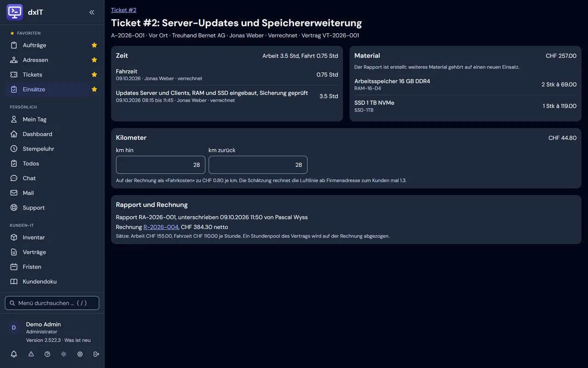Open notifications via the bell icon
The width and height of the screenshot is (588, 368).
(14, 354)
